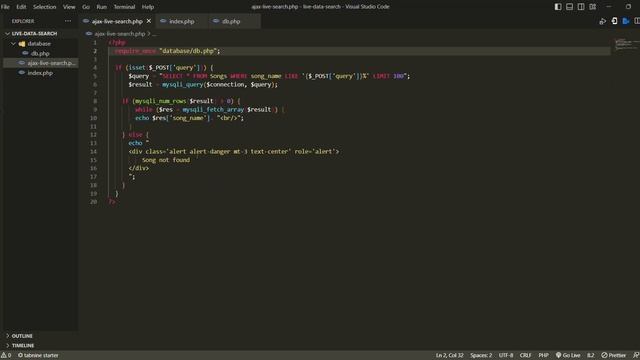Open the Edit menu
This screenshot has height=360, width=640.
[21, 7]
